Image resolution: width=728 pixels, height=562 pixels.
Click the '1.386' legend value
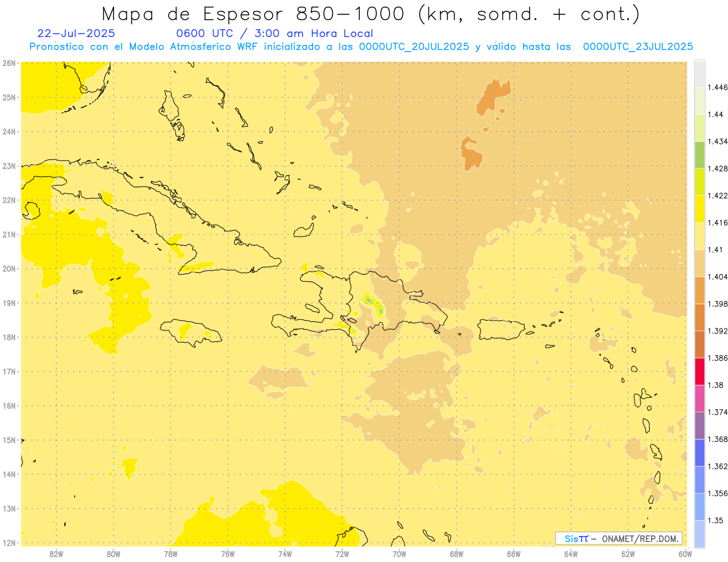tap(718, 358)
